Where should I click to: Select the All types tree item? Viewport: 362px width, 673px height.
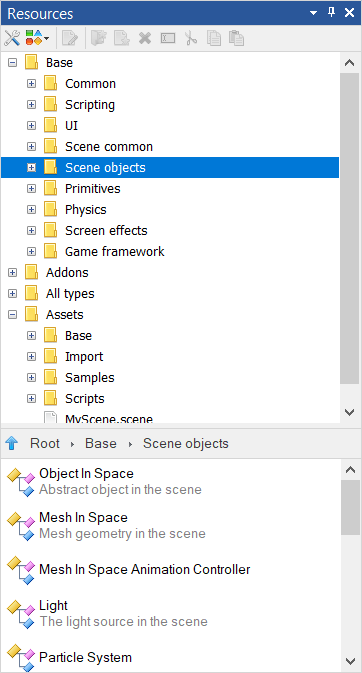coord(70,294)
